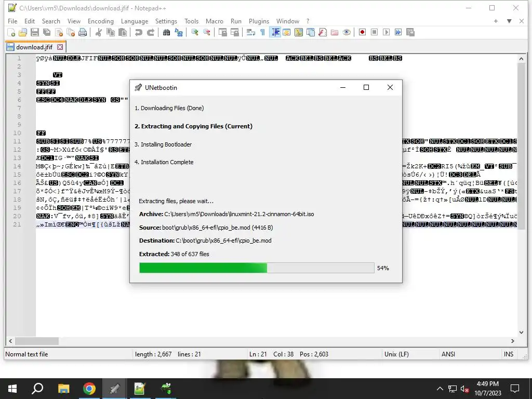532x399 pixels.
Task: Click the horizontal scrollbar right arrow
Action: pyautogui.click(x=513, y=341)
